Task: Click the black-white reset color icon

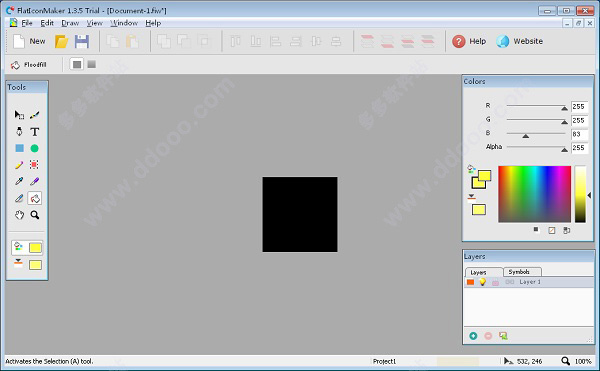Action: tap(536, 229)
